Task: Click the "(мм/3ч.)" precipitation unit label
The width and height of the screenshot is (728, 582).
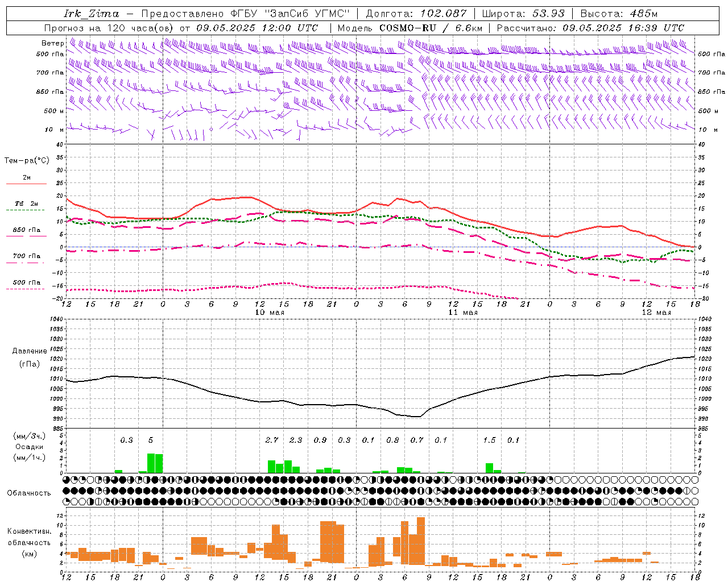Action: pos(30,436)
